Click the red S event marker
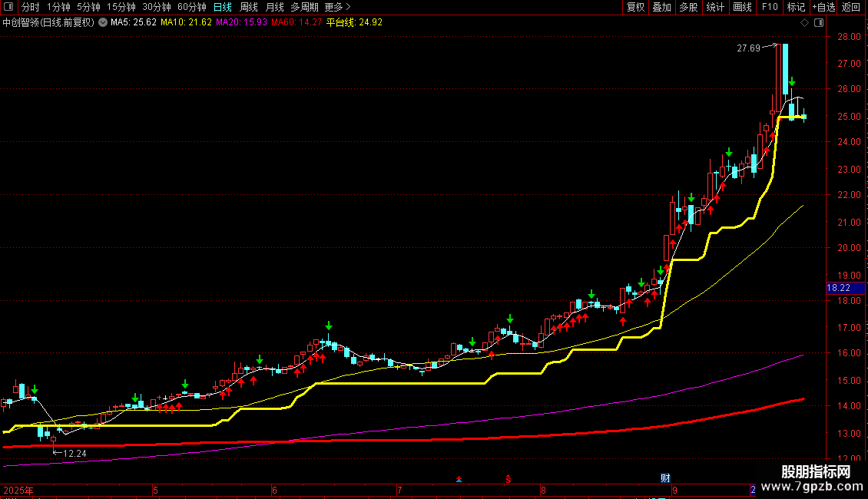The width and height of the screenshot is (868, 499). (x=509, y=478)
